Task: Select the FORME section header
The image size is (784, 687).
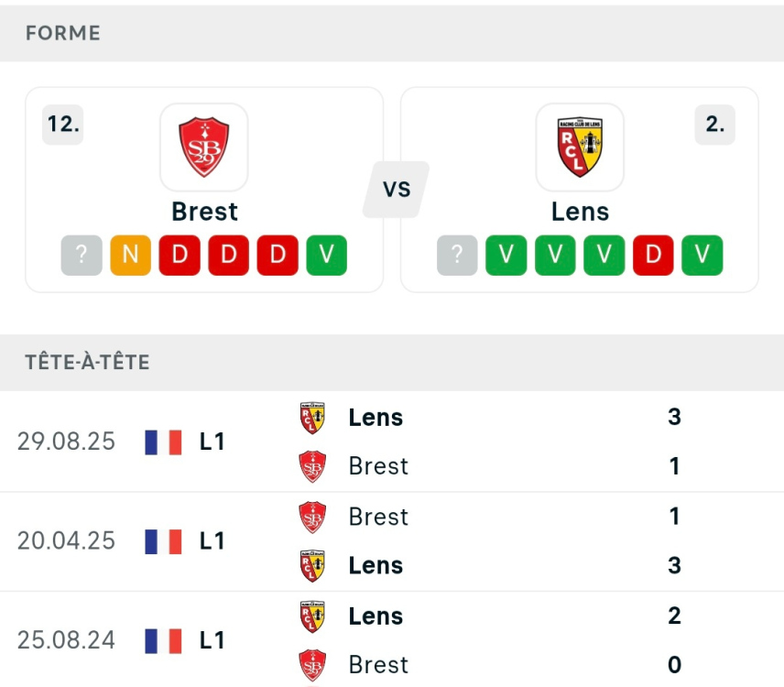Action: tap(63, 33)
